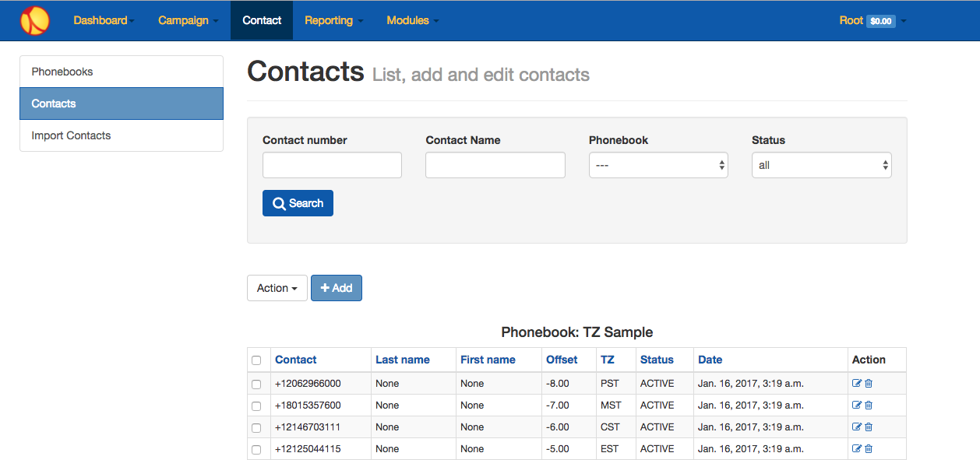980x460 pixels.
Task: Delete contact +18015357600 using trash icon
Action: tap(869, 406)
